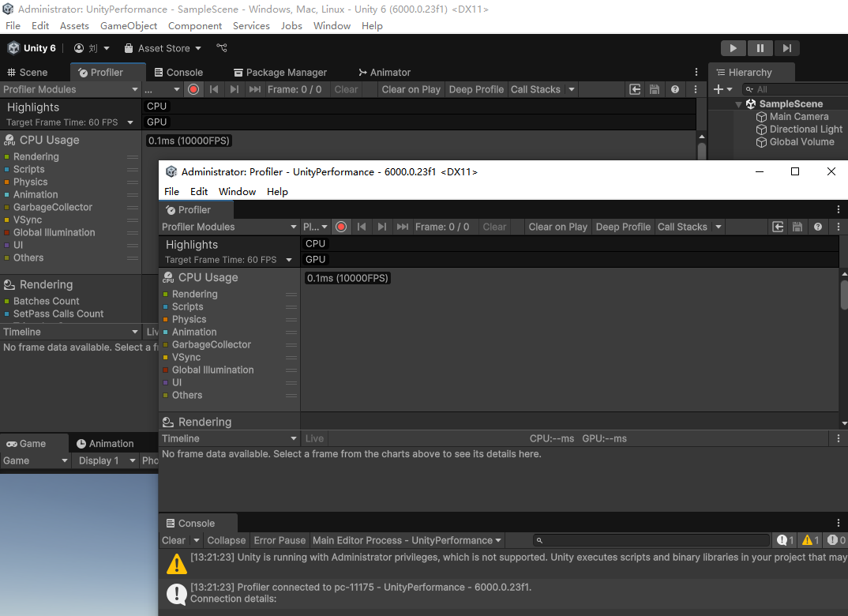This screenshot has height=616, width=848.
Task: Open help icon in floating Profiler toolbar
Action: coord(818,227)
